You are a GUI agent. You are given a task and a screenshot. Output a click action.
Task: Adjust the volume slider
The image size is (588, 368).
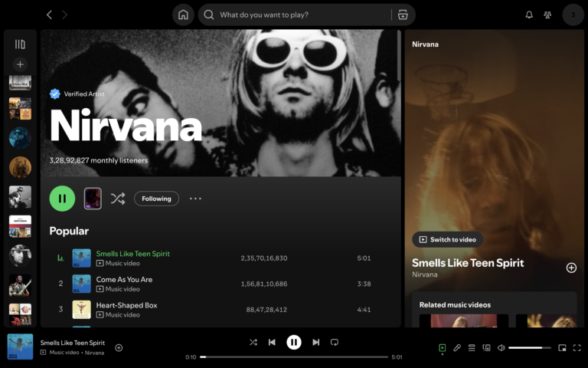529,347
